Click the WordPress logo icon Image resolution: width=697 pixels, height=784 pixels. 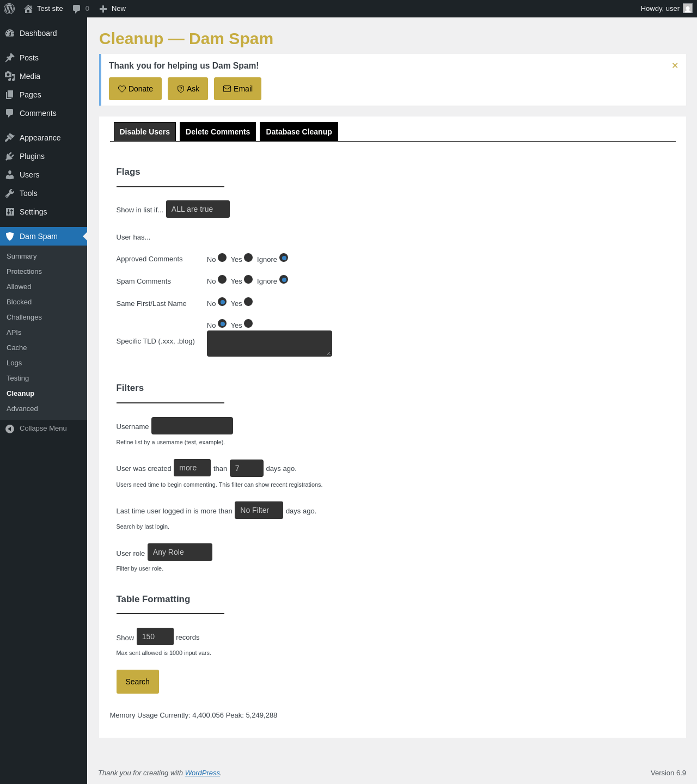tap(9, 9)
